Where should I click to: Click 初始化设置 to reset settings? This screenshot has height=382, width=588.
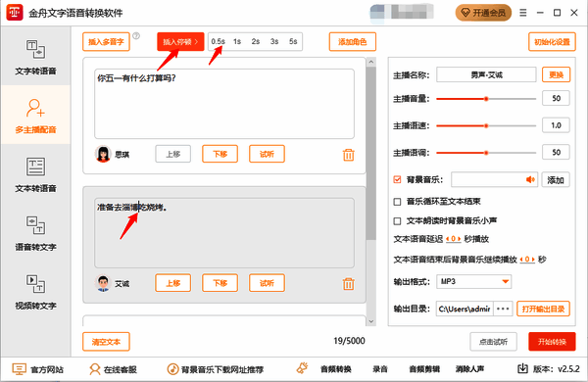tap(552, 41)
